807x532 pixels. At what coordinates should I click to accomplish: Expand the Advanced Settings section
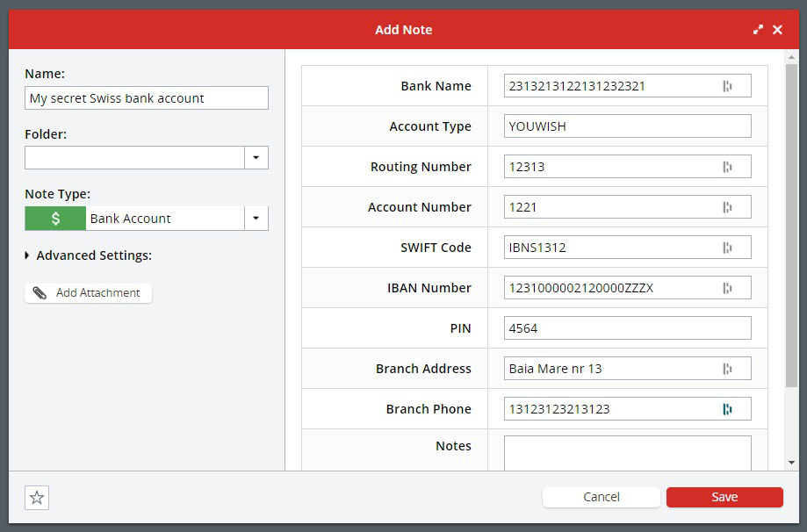tap(30, 255)
